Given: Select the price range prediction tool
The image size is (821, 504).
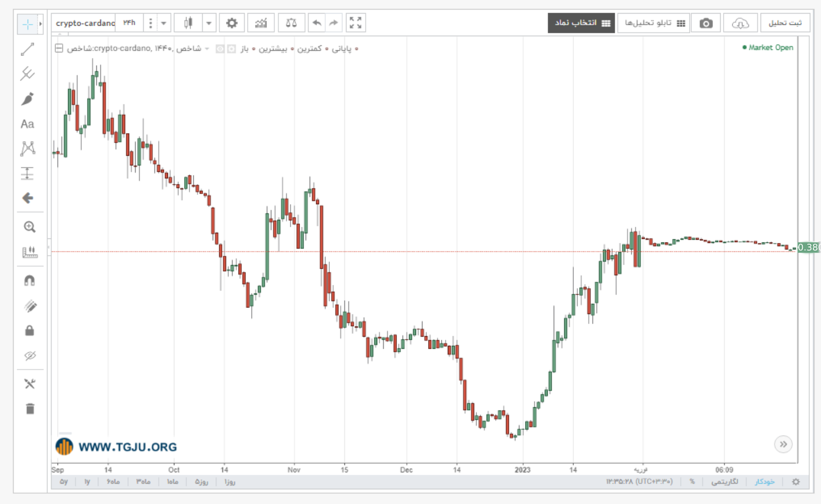Looking at the screenshot, I should (28, 173).
